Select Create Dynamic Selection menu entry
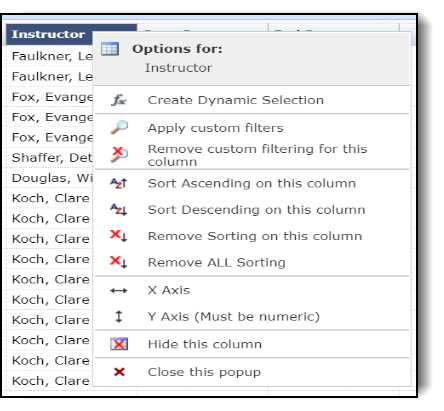 (236, 100)
